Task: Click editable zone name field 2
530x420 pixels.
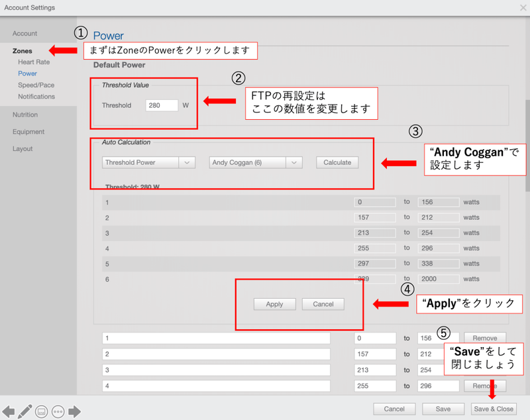Action: click(x=217, y=354)
